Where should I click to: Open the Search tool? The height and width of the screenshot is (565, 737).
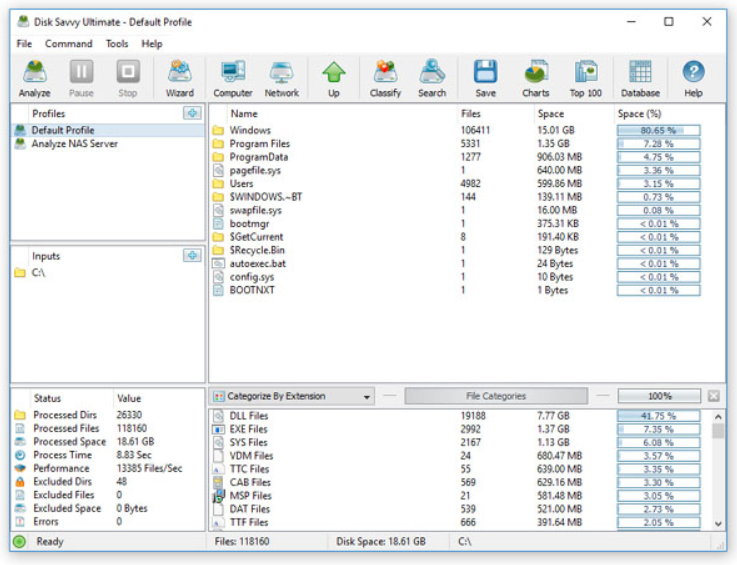432,78
